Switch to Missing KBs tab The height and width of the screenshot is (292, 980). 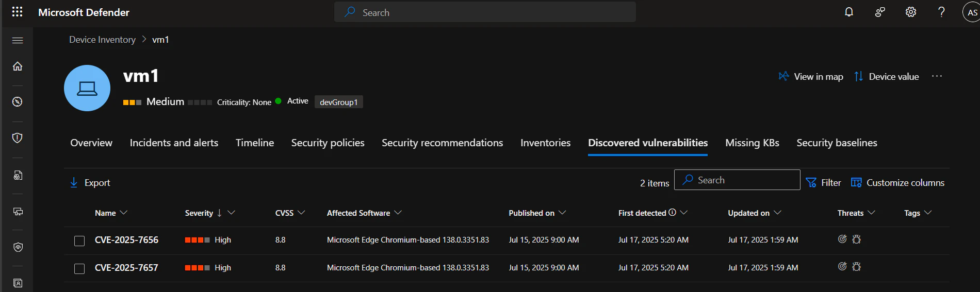pos(752,143)
